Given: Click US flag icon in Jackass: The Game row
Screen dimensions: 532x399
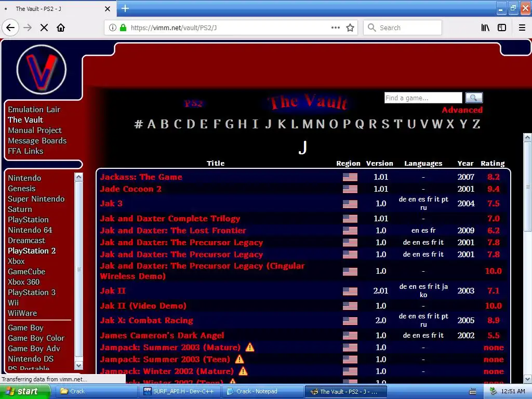Looking at the screenshot, I should coord(350,177).
